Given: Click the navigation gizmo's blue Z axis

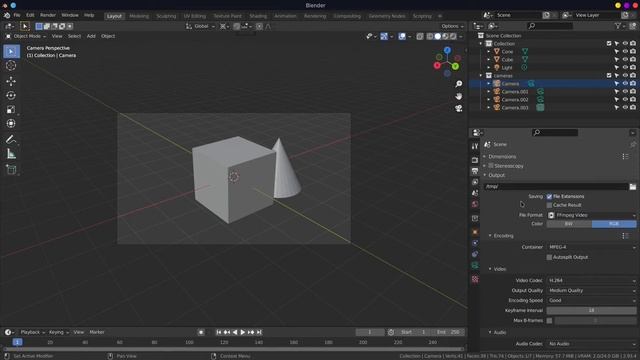Looking at the screenshot, I should 448,50.
